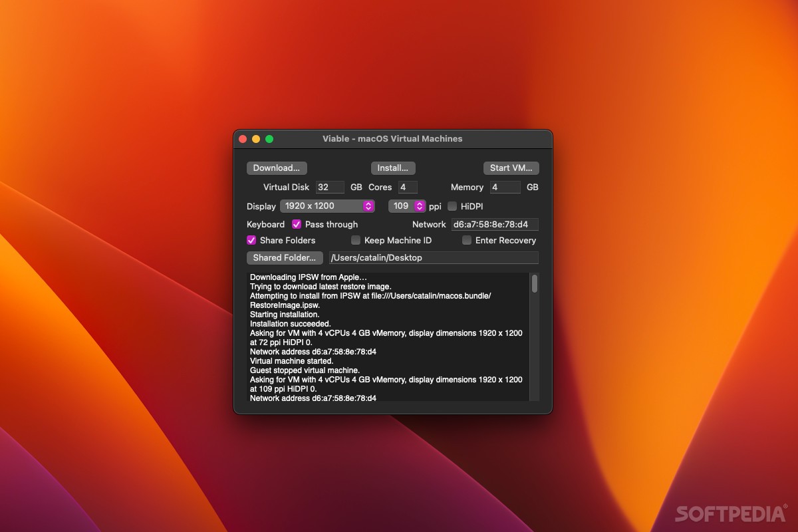Close the Viable window with red button
Image resolution: width=798 pixels, height=532 pixels.
243,139
